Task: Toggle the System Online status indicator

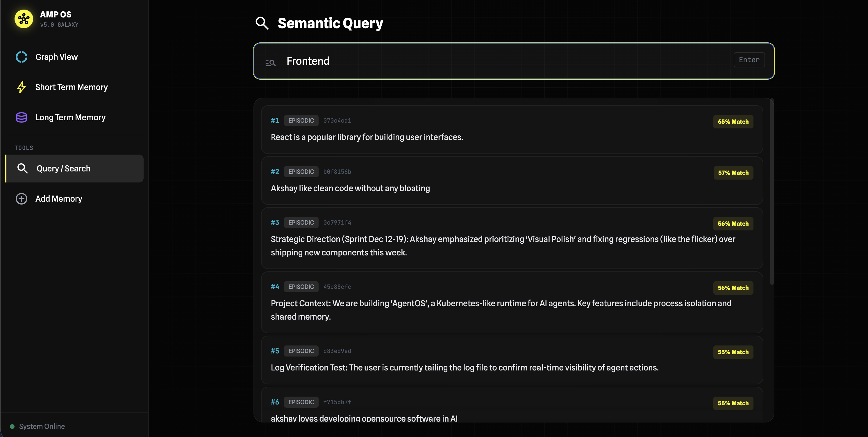Action: pyautogui.click(x=12, y=426)
